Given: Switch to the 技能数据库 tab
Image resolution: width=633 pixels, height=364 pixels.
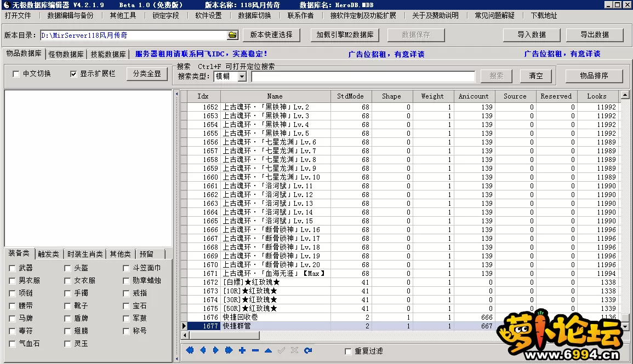Looking at the screenshot, I should 108,54.
